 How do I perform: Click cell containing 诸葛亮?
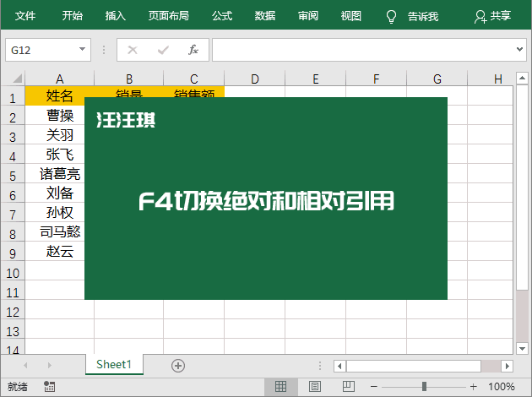point(60,174)
